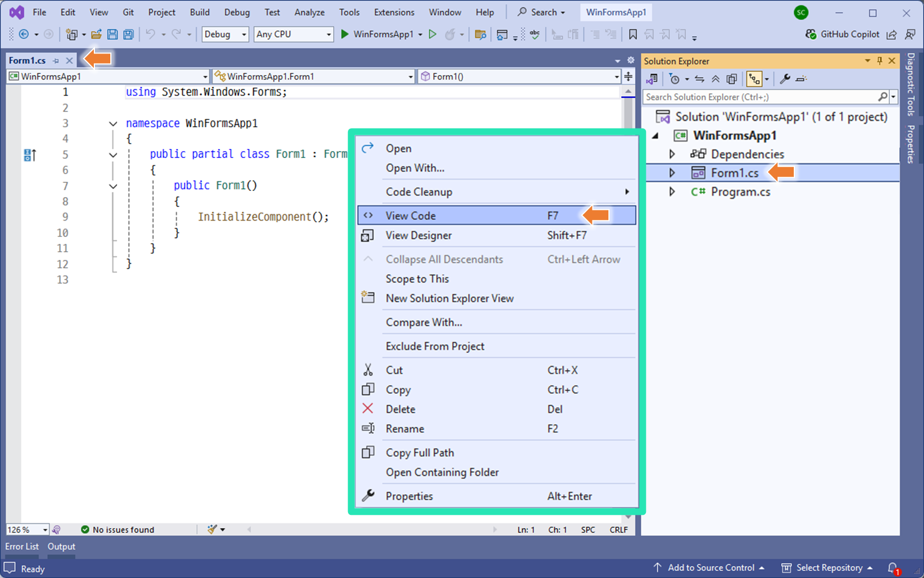Click the Find in Files folder icon
Screen dimensions: 924x578
[480, 34]
